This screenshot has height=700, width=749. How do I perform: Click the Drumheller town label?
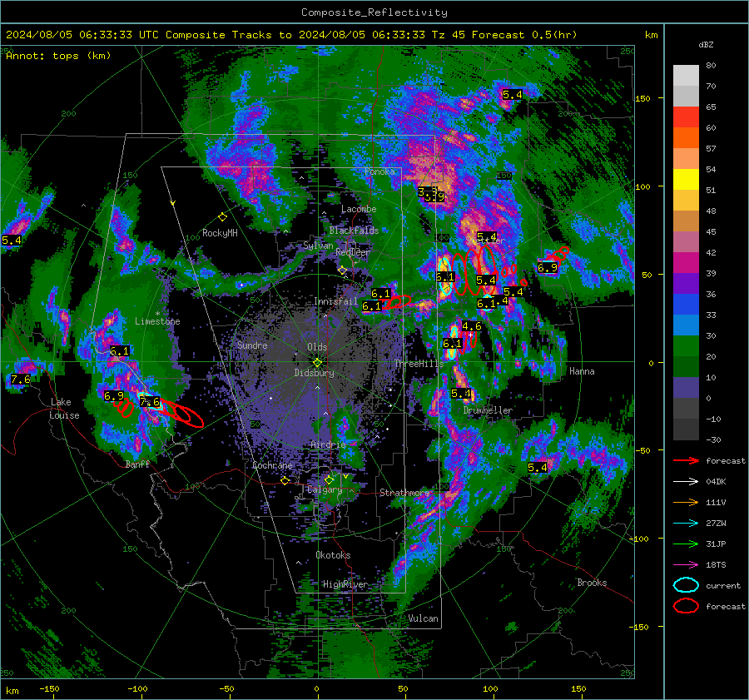click(488, 410)
